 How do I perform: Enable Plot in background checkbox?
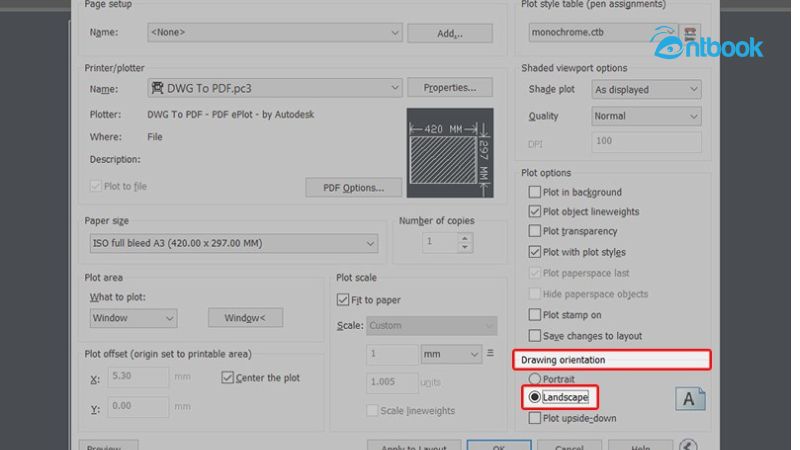point(534,192)
